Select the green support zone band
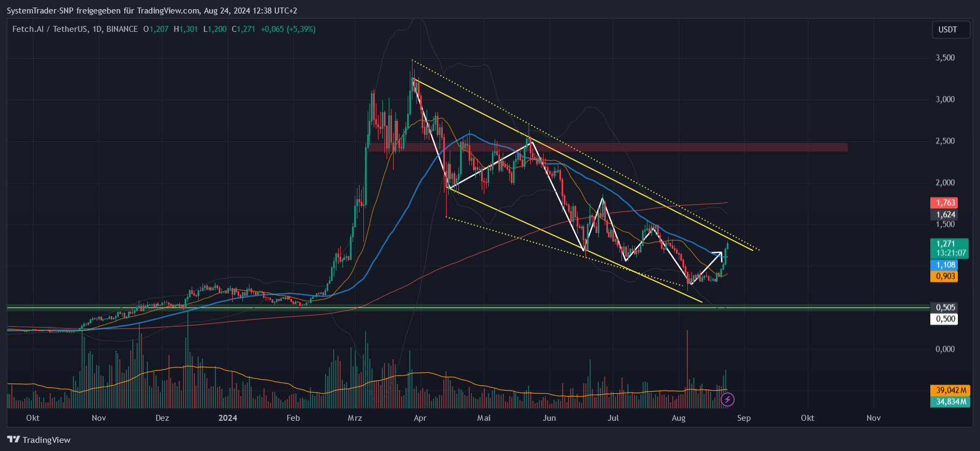Viewport: 980px width, 451px height. click(469, 308)
